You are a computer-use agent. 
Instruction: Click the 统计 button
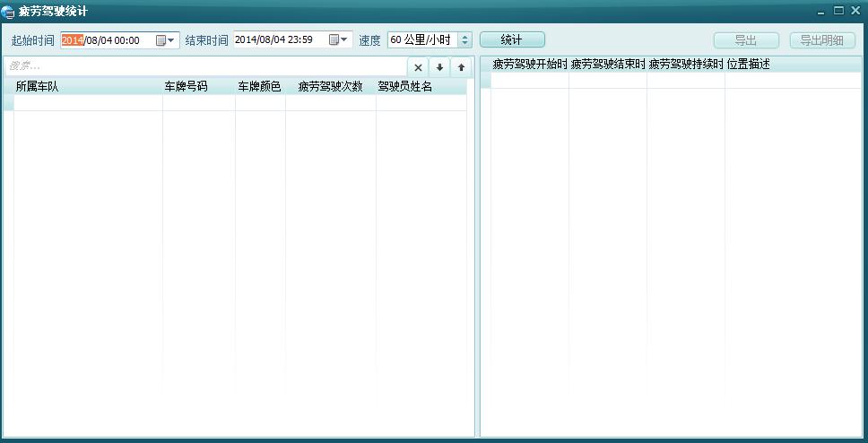[x=512, y=40]
